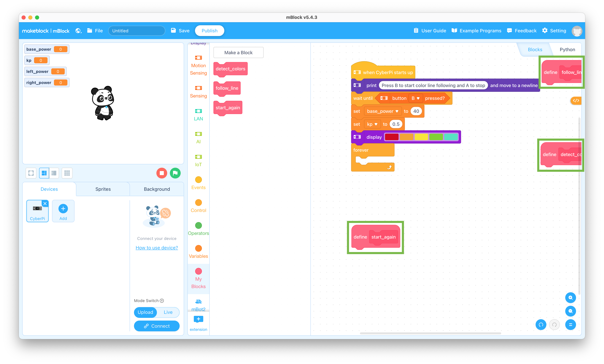This screenshot has height=364, width=604.
Task: Click the add extension plus icon
Action: click(x=198, y=319)
